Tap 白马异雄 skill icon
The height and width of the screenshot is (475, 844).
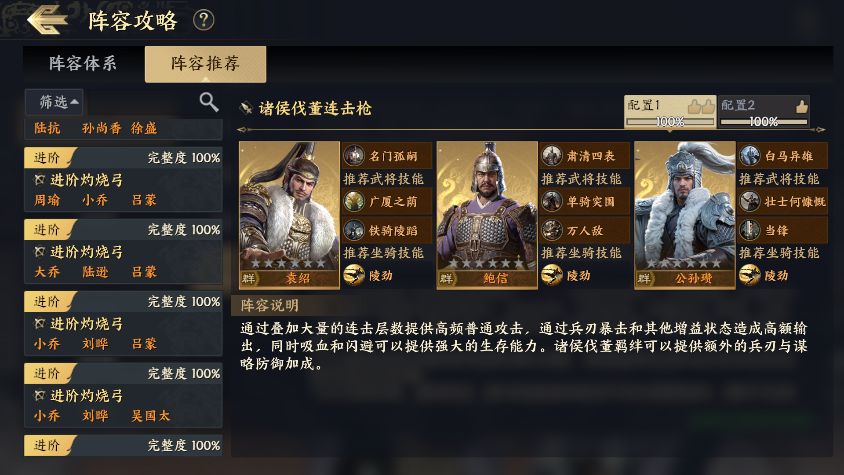coord(750,155)
